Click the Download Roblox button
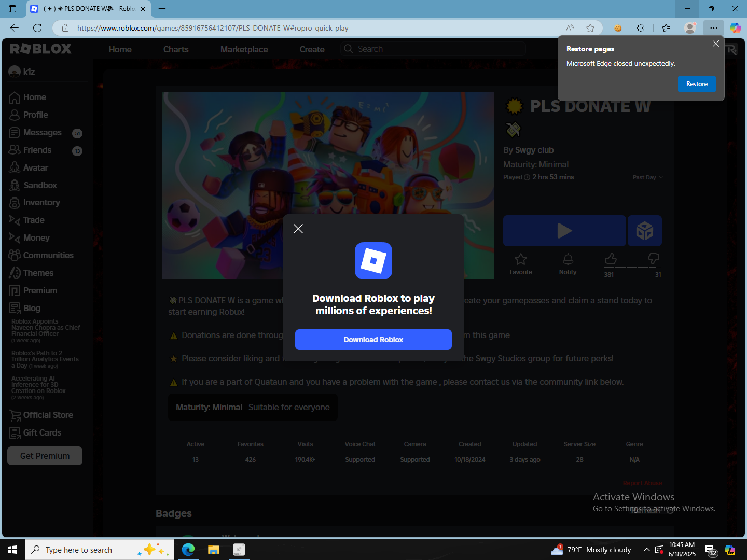747x560 pixels. coord(374,340)
